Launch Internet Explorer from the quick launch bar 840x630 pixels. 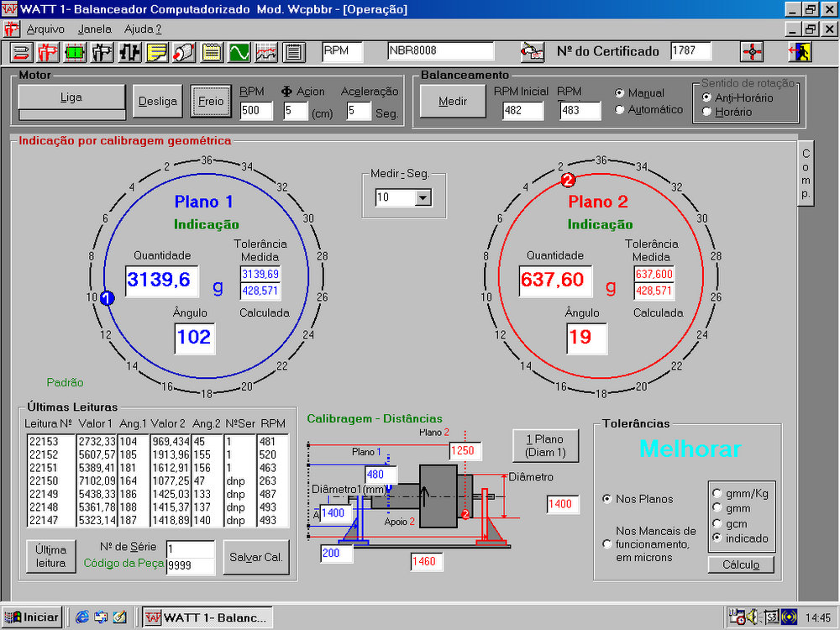[81, 617]
